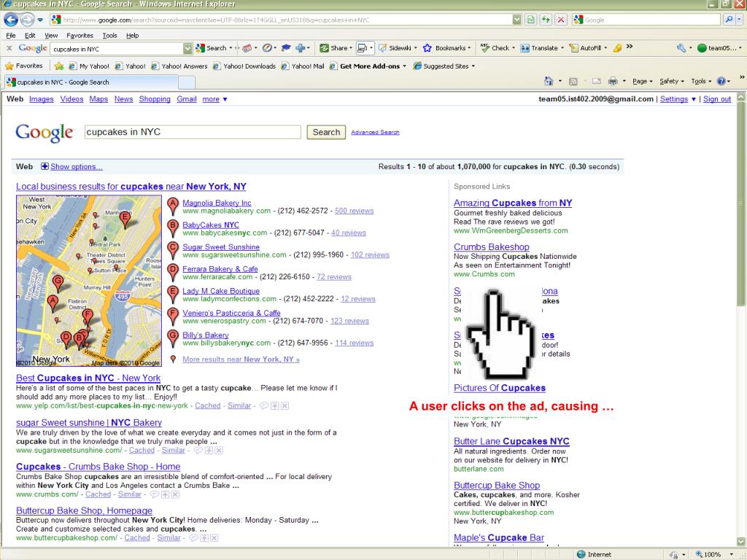This screenshot has height=560, width=747.
Task: Select 'cupcakes in NYC - Google Search' tab
Action: (90, 82)
